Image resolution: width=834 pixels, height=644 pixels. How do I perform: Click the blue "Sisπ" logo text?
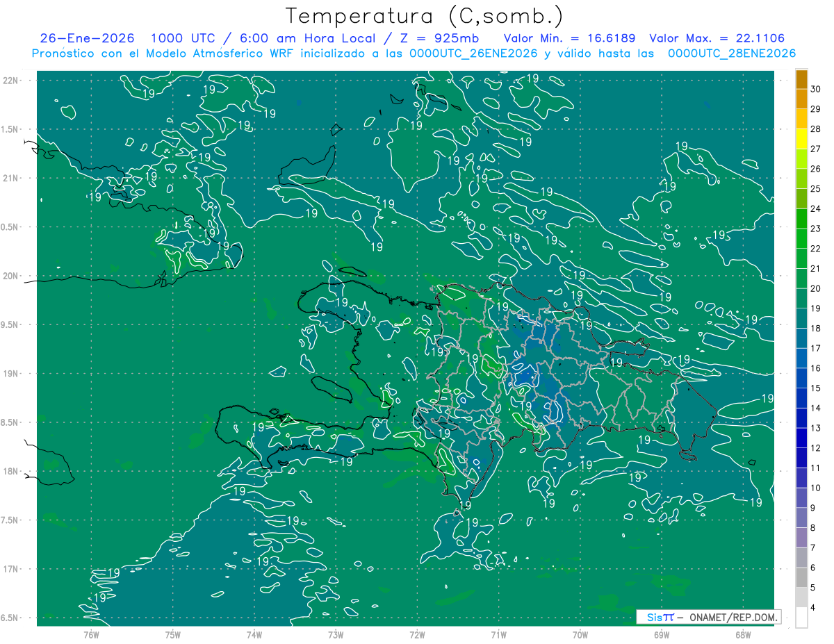(x=660, y=617)
